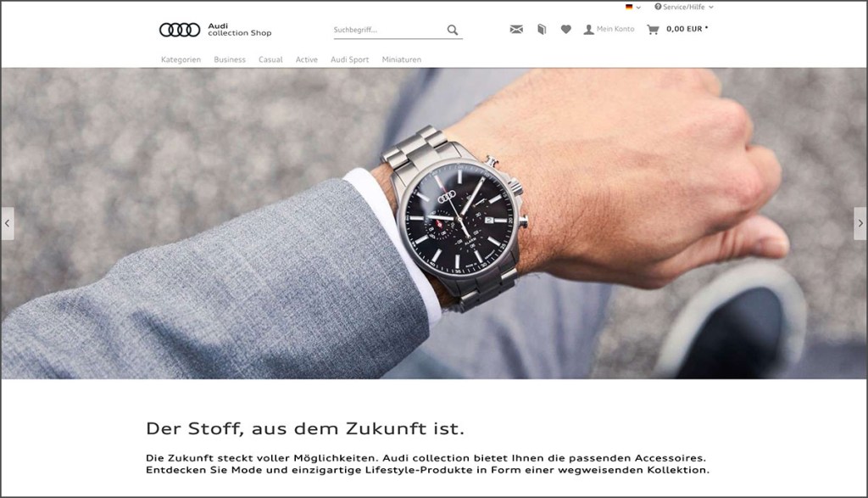The image size is (868, 498).
Task: Click the Mein Konto person icon
Action: (x=588, y=30)
